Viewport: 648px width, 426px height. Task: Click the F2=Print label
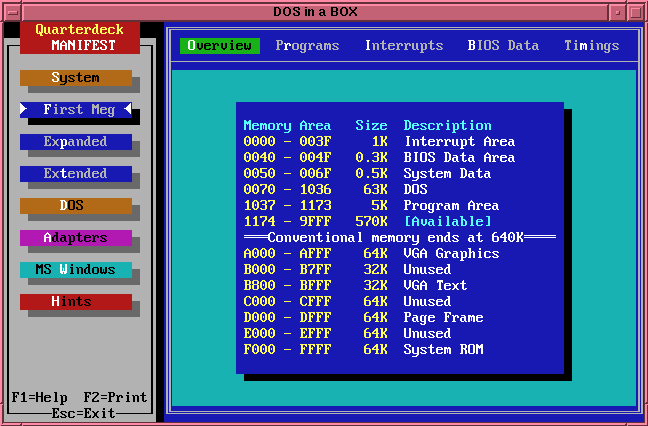click(x=115, y=397)
